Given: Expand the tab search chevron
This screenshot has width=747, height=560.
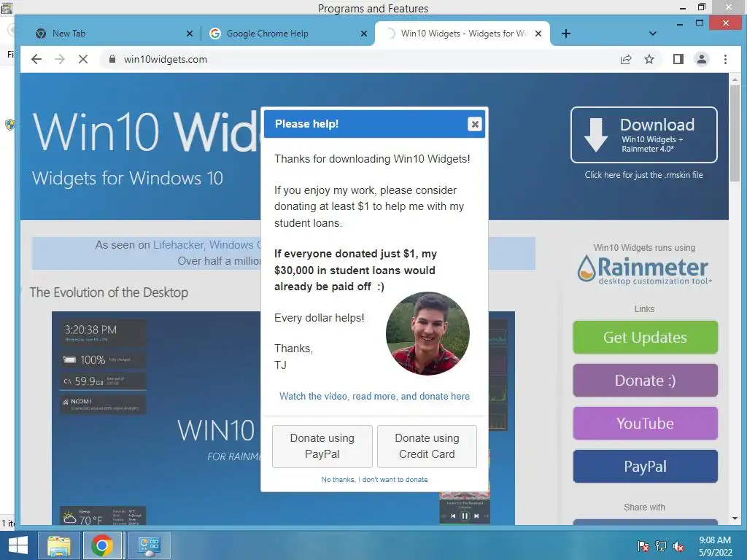Looking at the screenshot, I should click(x=653, y=34).
